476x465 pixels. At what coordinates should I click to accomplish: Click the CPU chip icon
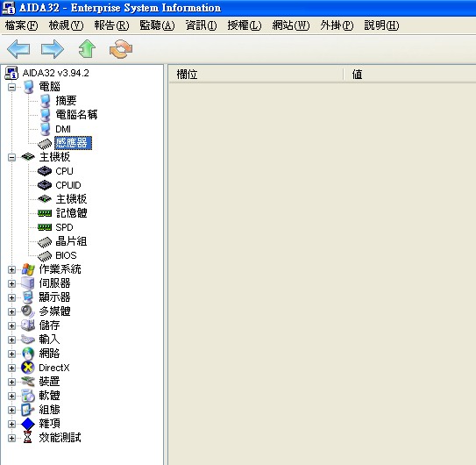[x=45, y=171]
